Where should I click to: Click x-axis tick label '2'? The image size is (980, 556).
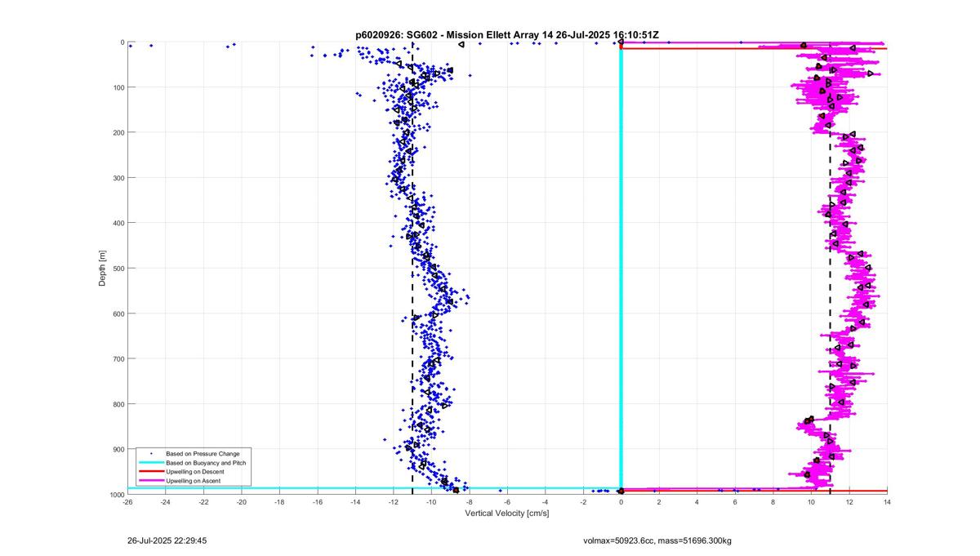pyautogui.click(x=659, y=502)
